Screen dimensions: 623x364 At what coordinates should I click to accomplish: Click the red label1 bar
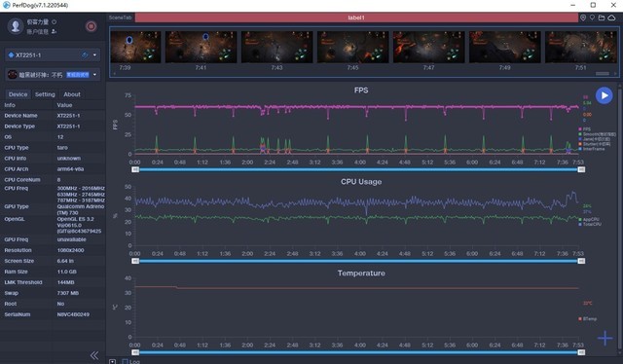click(x=356, y=18)
